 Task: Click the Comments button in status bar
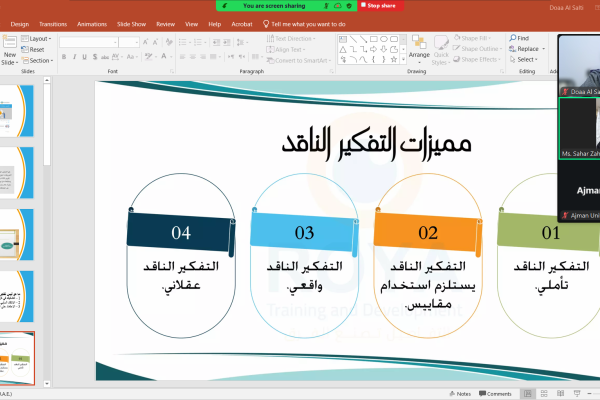point(495,394)
